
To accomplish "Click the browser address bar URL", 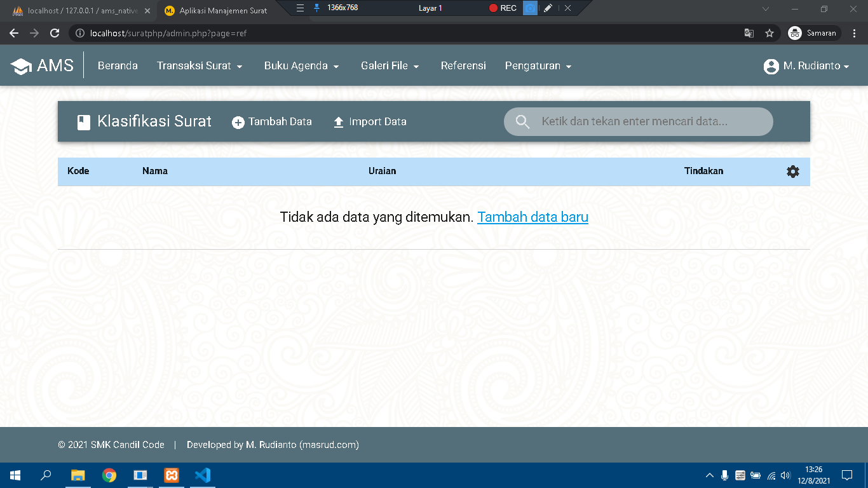I will [x=168, y=33].
